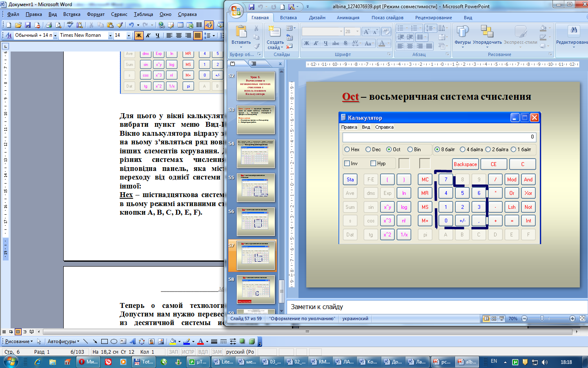The image size is (588, 368).
Task: Select slide 52 thumbnail in PowerPoint panel
Action: [256, 86]
